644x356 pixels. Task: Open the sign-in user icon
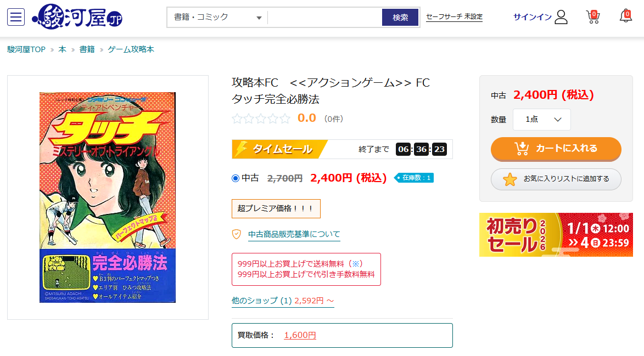tap(561, 17)
